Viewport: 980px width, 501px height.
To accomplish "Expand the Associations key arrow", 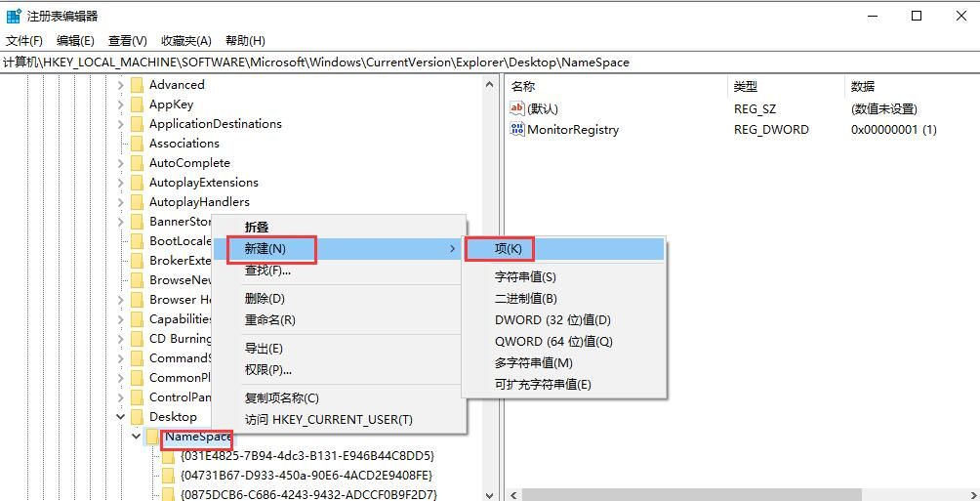I will click(x=121, y=144).
